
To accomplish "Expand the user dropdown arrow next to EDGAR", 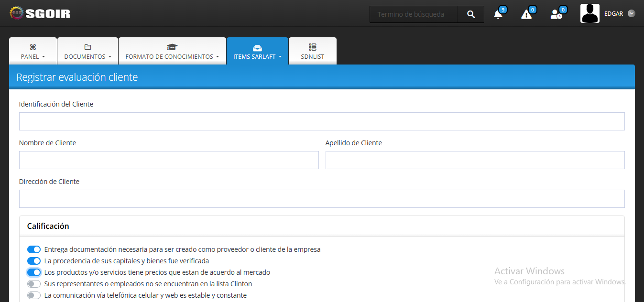I will pyautogui.click(x=631, y=14).
